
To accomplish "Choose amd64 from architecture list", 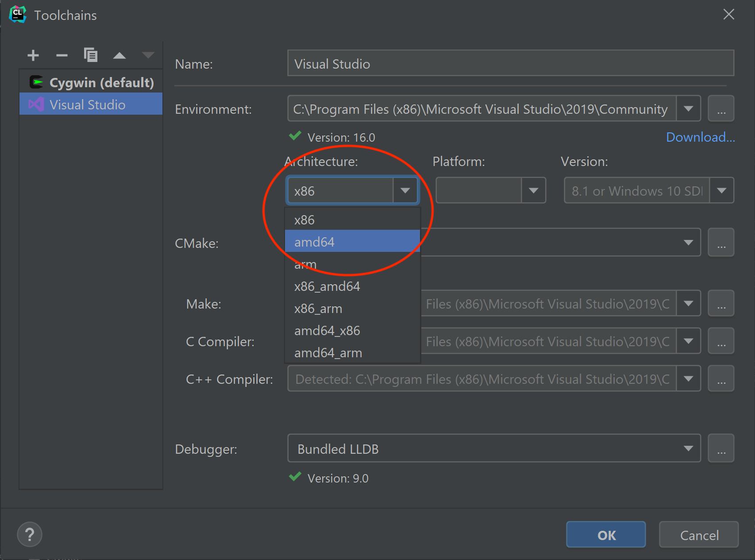I will [x=352, y=242].
